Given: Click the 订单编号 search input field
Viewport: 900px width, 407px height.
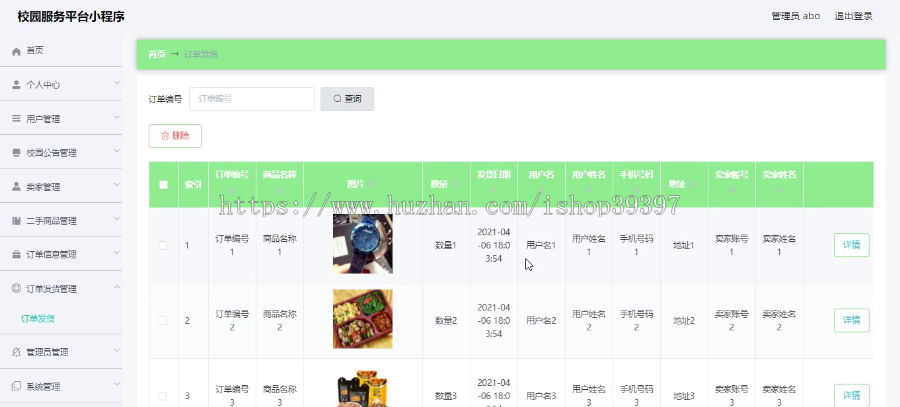Looking at the screenshot, I should tap(251, 99).
